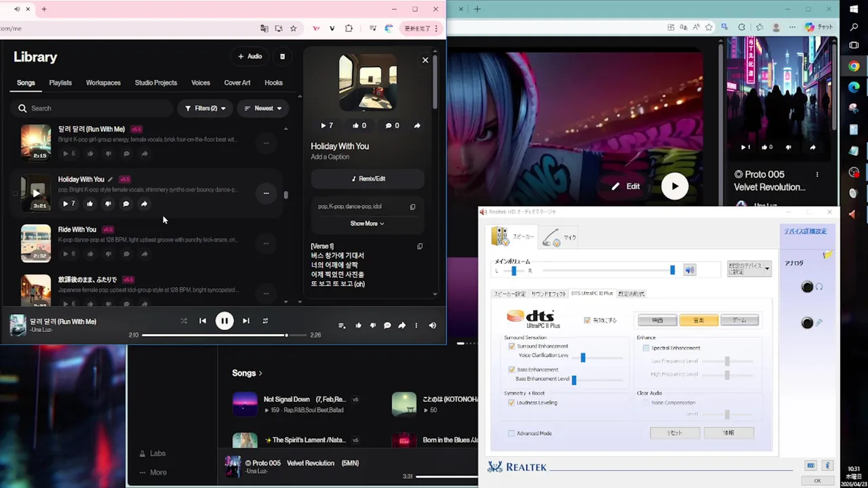Bookmark page with browser star icon
868x488 pixels.
pos(293,28)
